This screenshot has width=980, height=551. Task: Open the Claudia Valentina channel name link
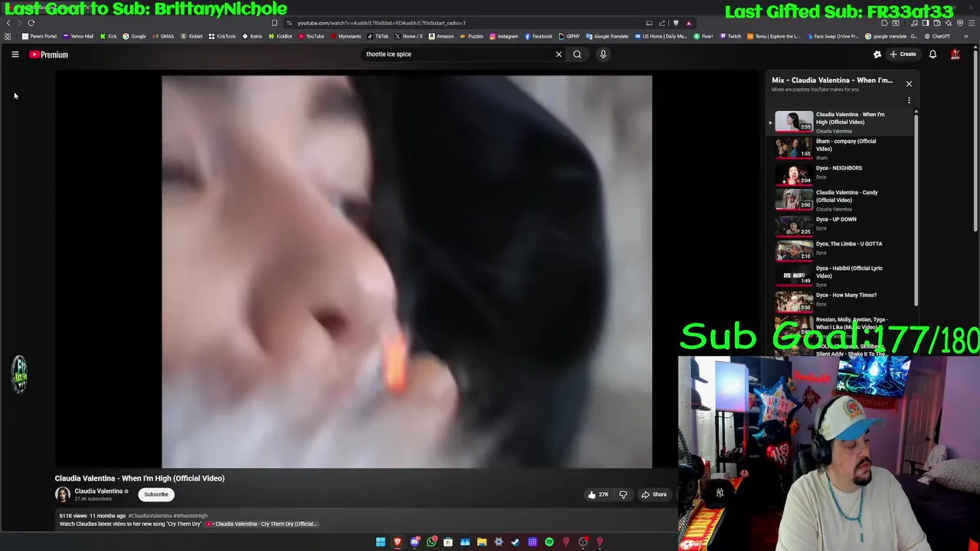(x=99, y=491)
